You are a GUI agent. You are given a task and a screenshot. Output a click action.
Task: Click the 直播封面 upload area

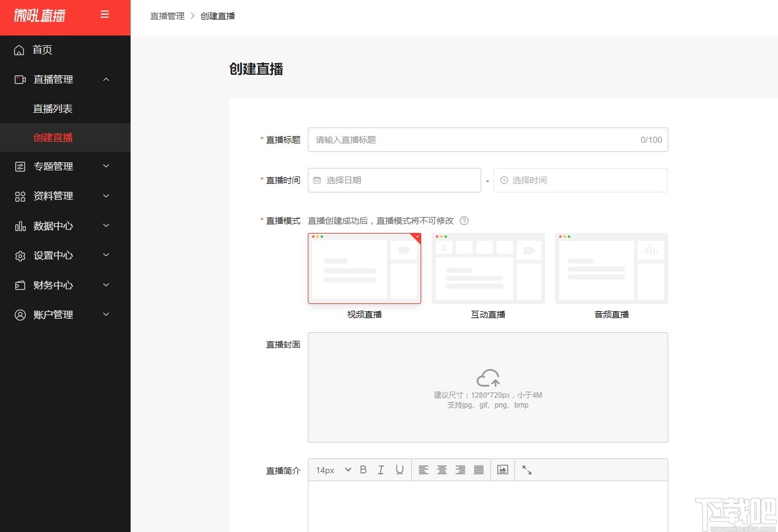click(x=488, y=387)
